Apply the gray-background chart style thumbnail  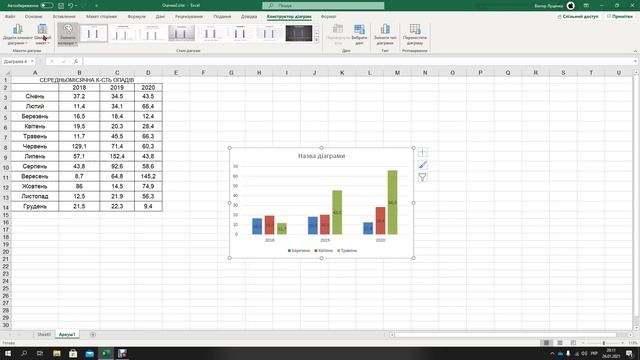(x=181, y=33)
